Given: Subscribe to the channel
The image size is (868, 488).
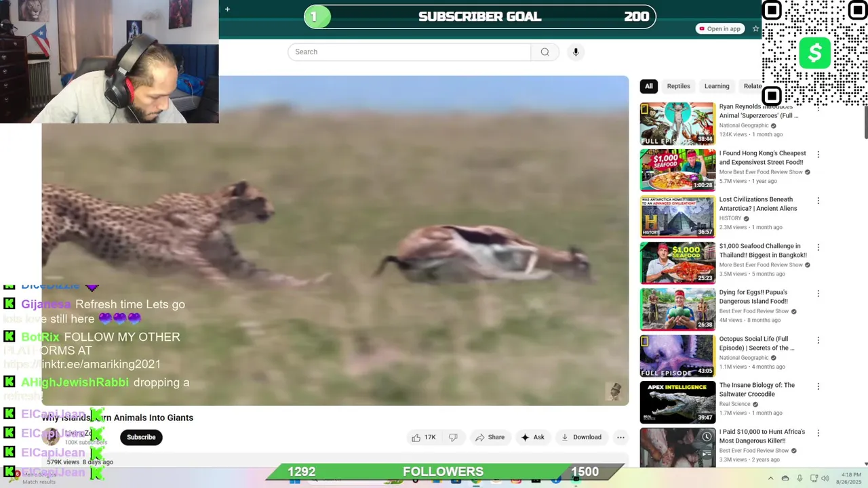Looking at the screenshot, I should [x=141, y=437].
